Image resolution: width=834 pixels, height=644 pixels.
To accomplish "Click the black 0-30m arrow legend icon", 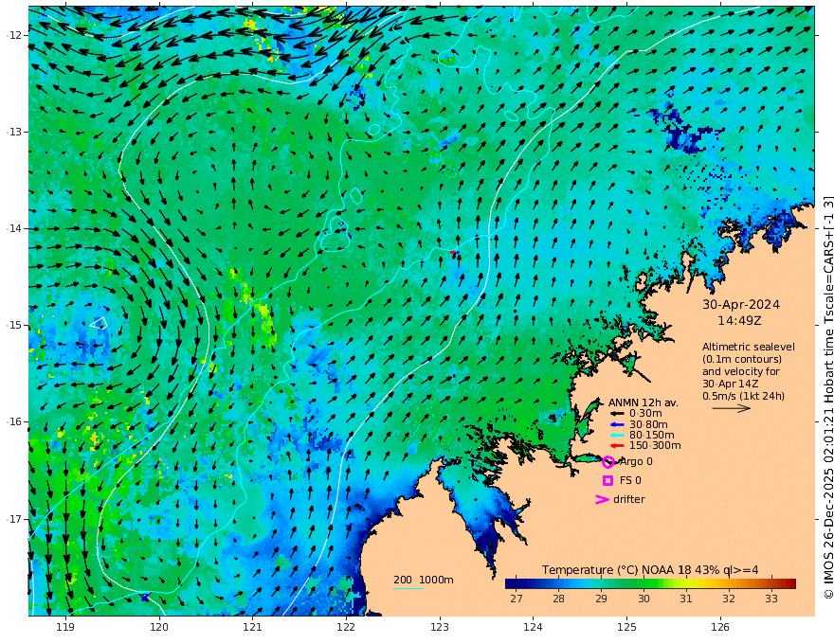I will point(616,414).
